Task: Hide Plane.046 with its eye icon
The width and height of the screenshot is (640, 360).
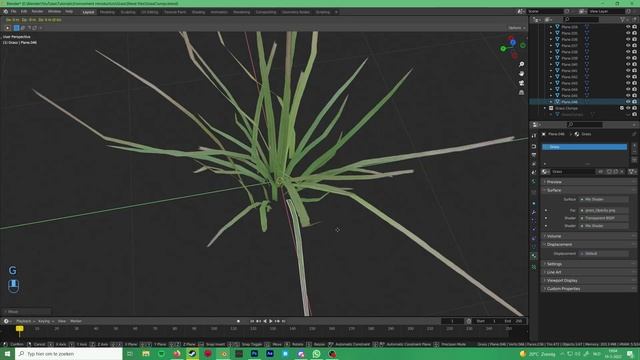Action: click(628, 102)
